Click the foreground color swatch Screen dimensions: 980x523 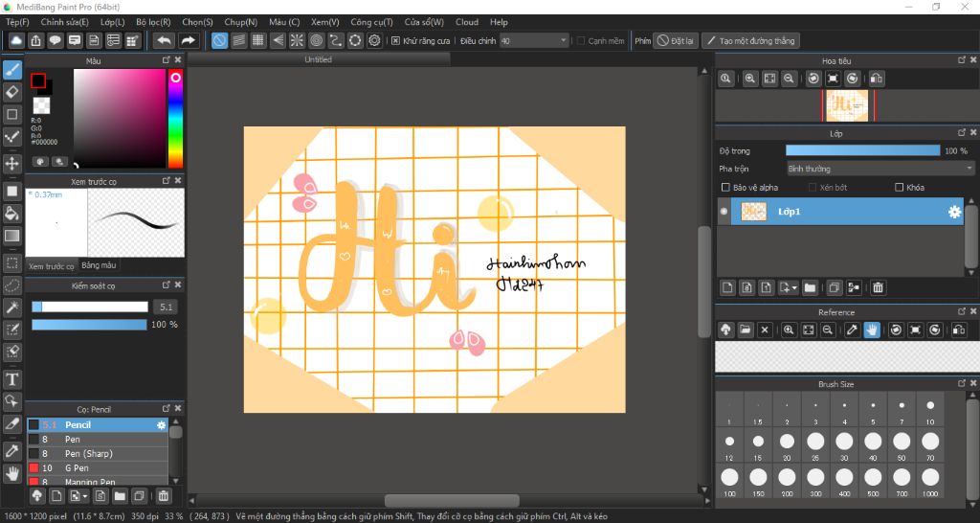click(x=38, y=80)
